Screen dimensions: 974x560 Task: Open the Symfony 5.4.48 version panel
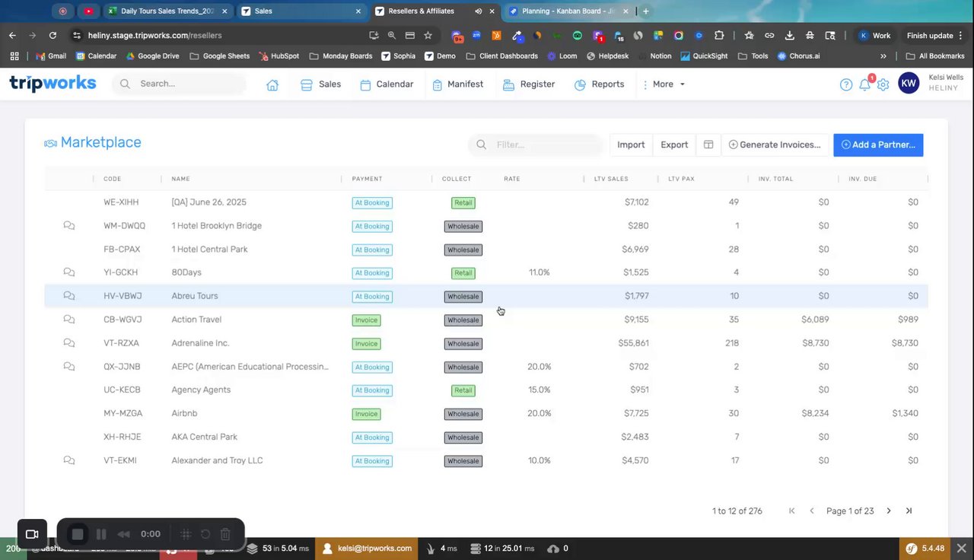[925, 548]
